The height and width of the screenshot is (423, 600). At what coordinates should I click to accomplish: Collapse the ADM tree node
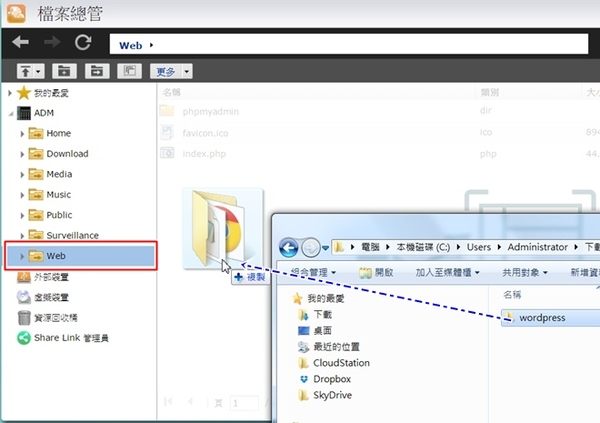click(11, 113)
